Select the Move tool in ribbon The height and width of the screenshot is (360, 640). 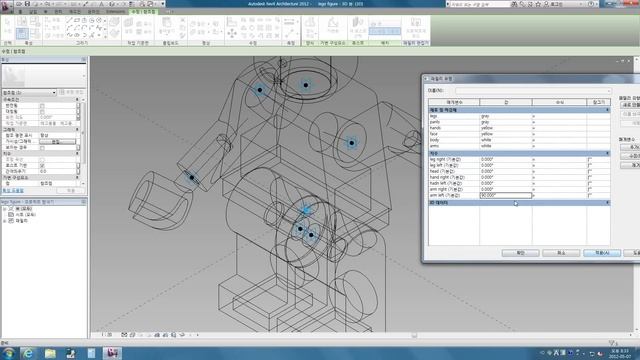coord(232,34)
